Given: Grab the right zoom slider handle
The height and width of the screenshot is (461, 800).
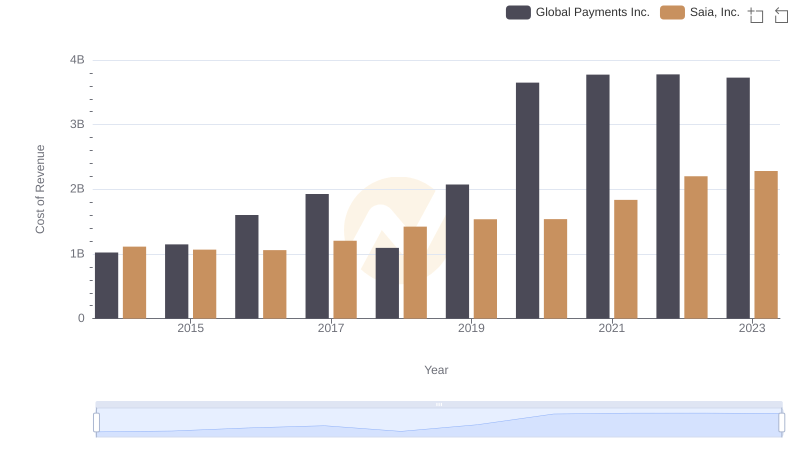Looking at the screenshot, I should click(781, 423).
